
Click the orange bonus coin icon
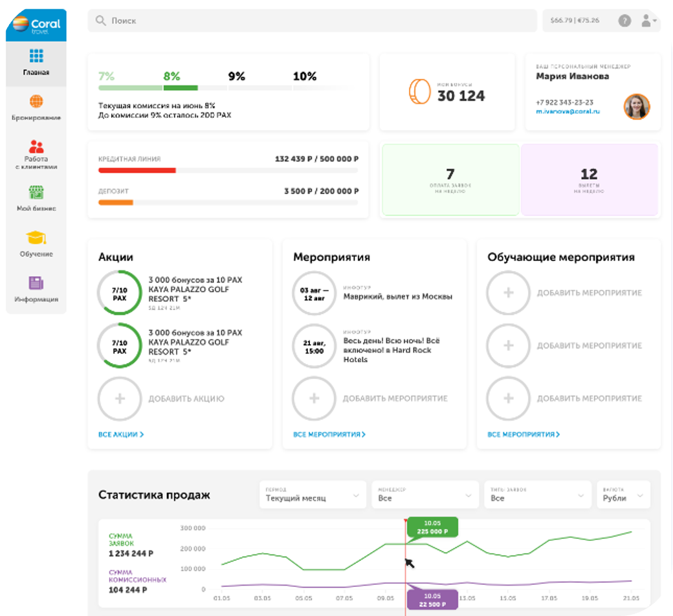[x=419, y=91]
